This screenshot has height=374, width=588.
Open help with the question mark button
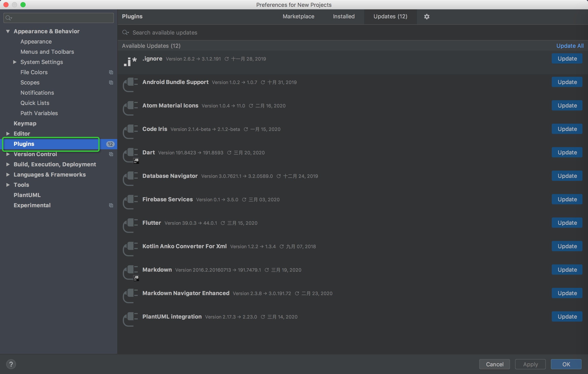[11, 364]
